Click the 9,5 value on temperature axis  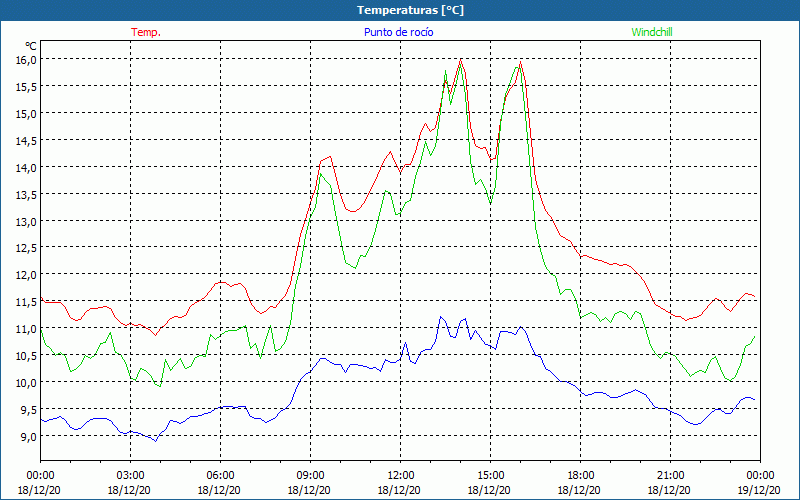29,410
